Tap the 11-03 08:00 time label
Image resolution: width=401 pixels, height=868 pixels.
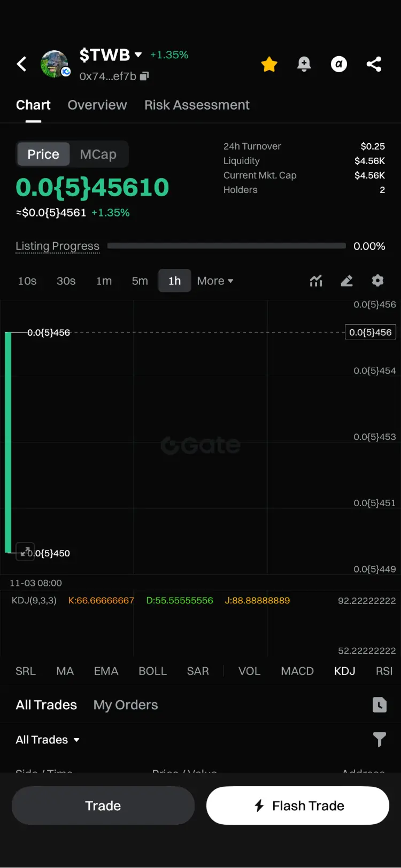click(x=36, y=583)
